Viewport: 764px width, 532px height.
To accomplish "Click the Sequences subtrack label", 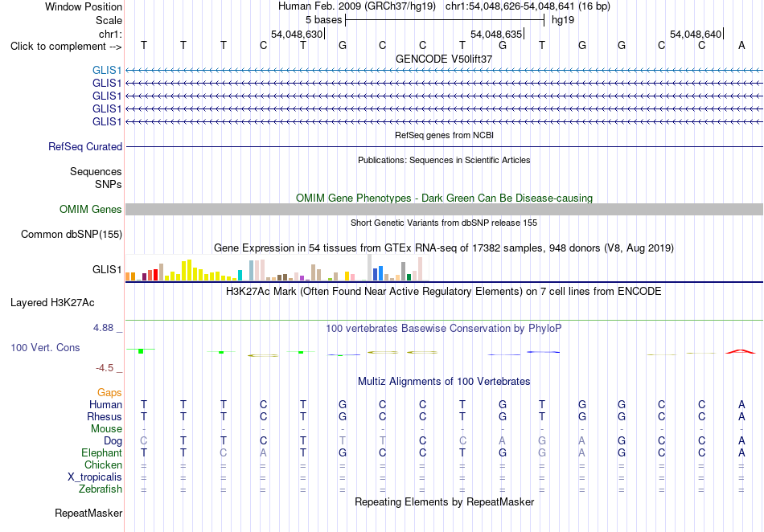I will tap(96, 171).
